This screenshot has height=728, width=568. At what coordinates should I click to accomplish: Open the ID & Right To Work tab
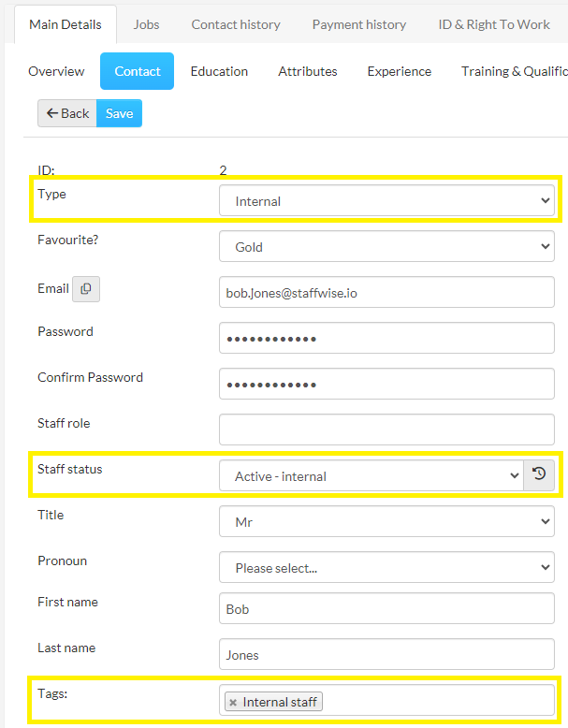[494, 24]
